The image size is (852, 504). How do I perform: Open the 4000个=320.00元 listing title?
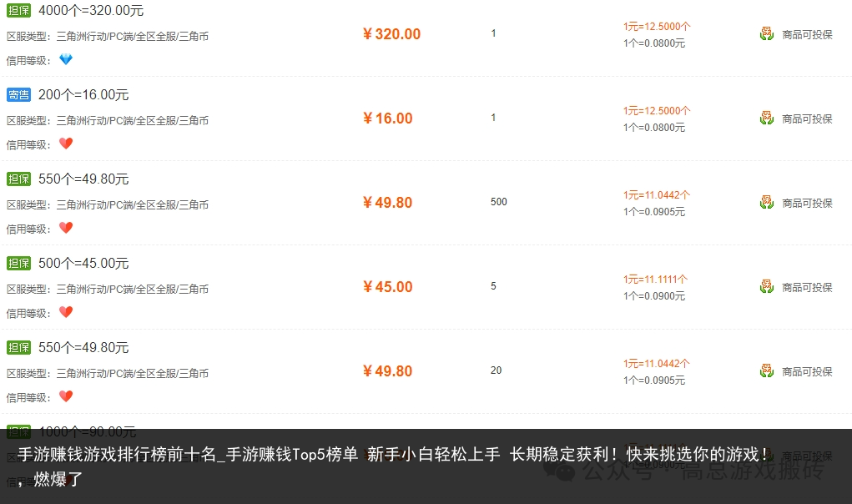(x=91, y=10)
